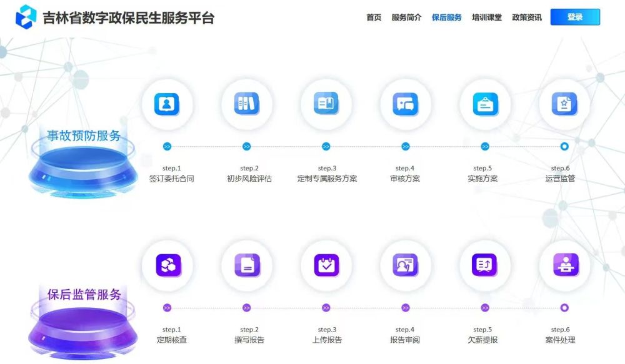Click the 签订委托合同 step icon
The height and width of the screenshot is (364, 625).
(x=167, y=104)
